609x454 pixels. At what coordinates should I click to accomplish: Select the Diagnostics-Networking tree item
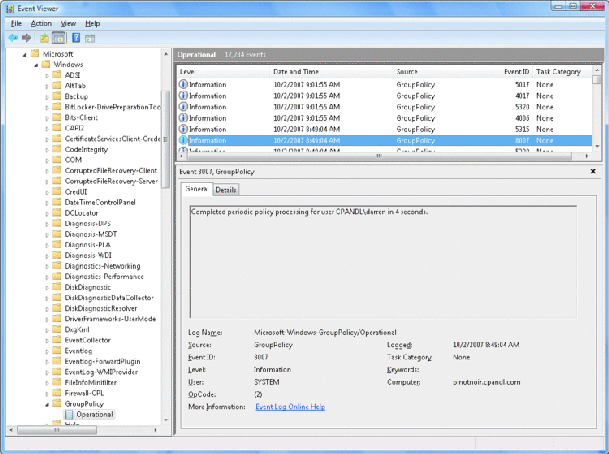103,266
